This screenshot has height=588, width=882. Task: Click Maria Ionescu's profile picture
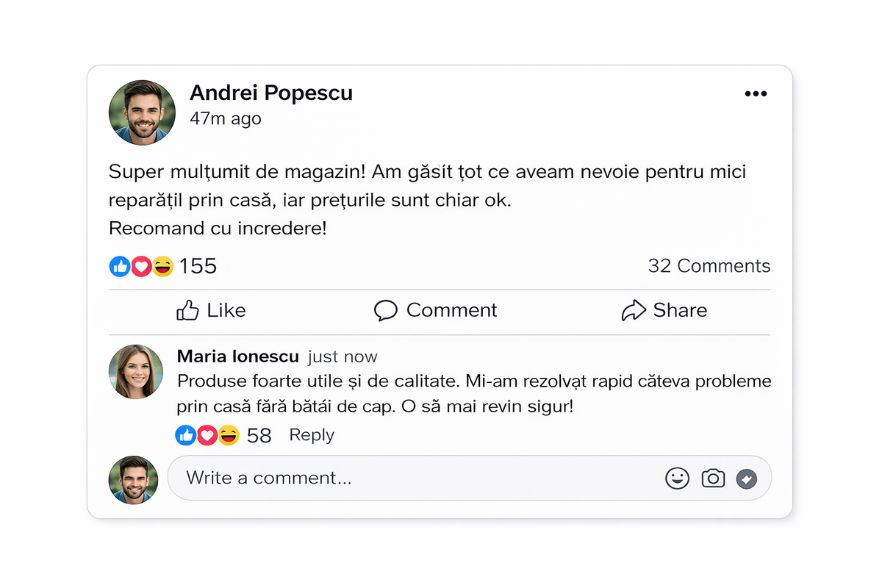135,372
